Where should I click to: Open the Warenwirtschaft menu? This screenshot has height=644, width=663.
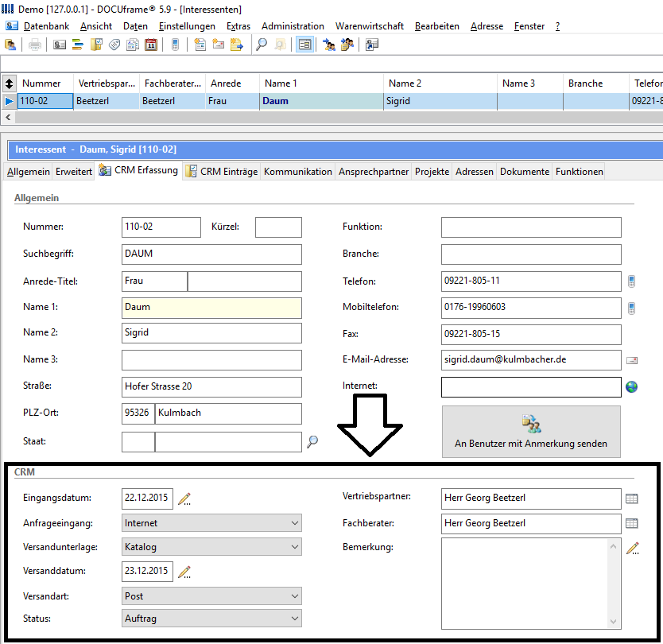(x=370, y=26)
